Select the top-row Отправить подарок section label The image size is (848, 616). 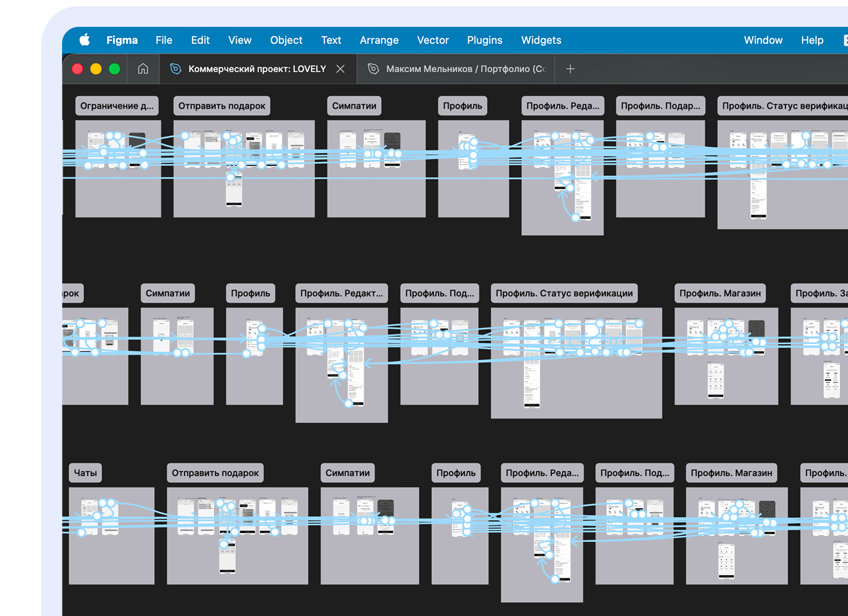(x=221, y=106)
